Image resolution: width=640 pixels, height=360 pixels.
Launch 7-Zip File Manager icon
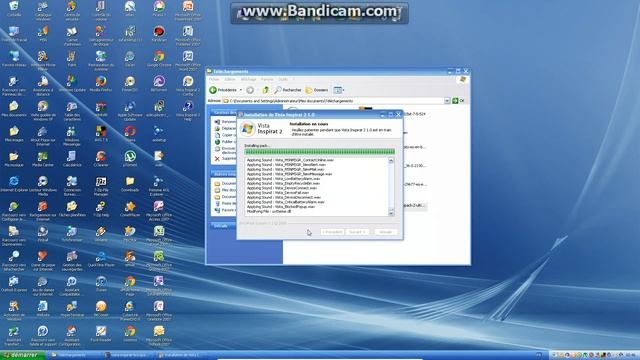coord(101,186)
